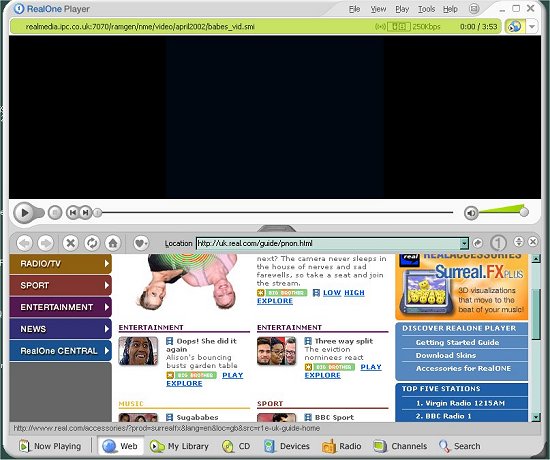This screenshot has width=550, height=460.
Task: Open the Play menu
Action: 402,9
